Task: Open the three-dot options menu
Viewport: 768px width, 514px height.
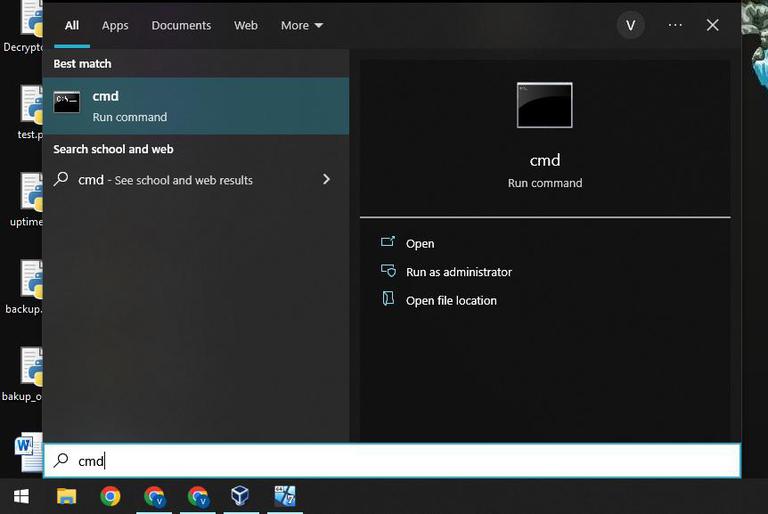Action: [x=675, y=25]
